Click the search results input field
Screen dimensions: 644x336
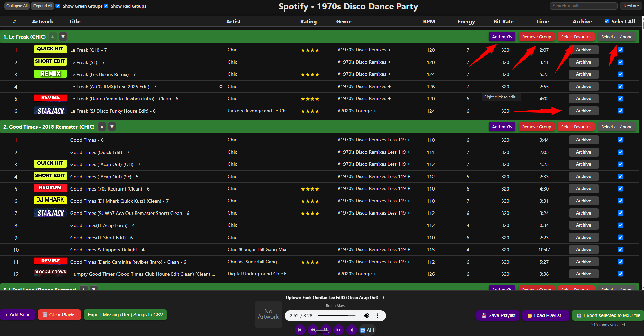click(583, 6)
